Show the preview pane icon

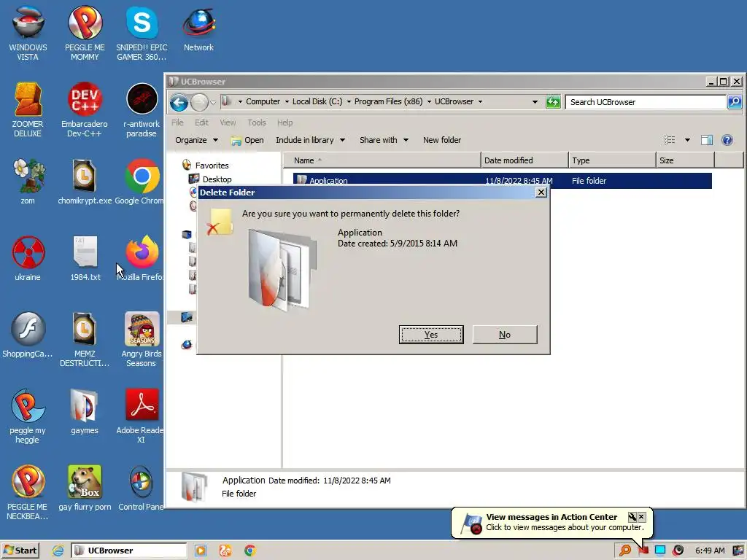pos(707,140)
